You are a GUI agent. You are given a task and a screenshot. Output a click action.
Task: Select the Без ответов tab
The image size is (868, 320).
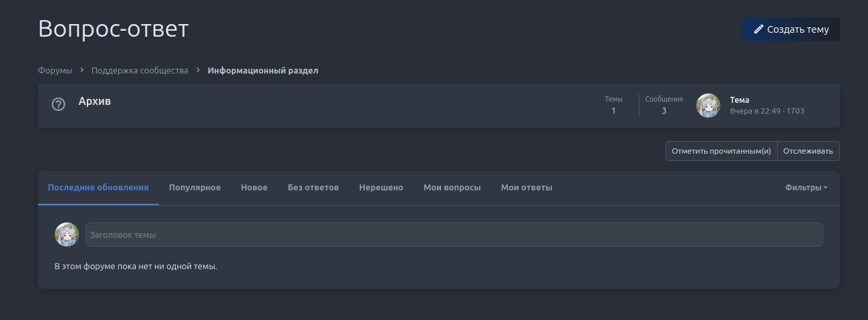point(313,188)
